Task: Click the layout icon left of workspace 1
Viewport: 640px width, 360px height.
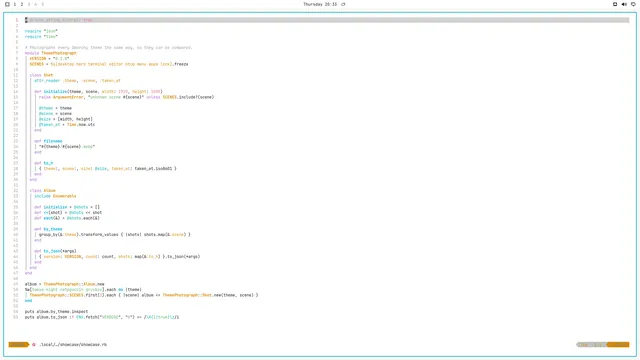Action: [7, 4]
